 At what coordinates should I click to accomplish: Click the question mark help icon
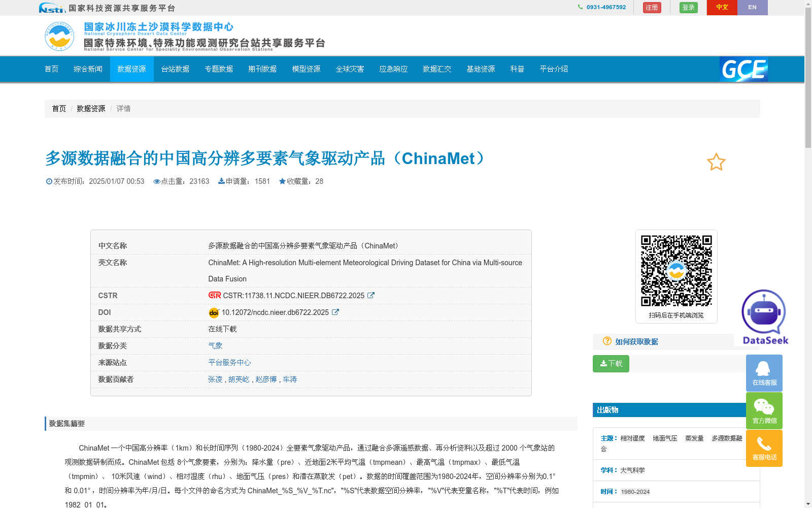(607, 341)
